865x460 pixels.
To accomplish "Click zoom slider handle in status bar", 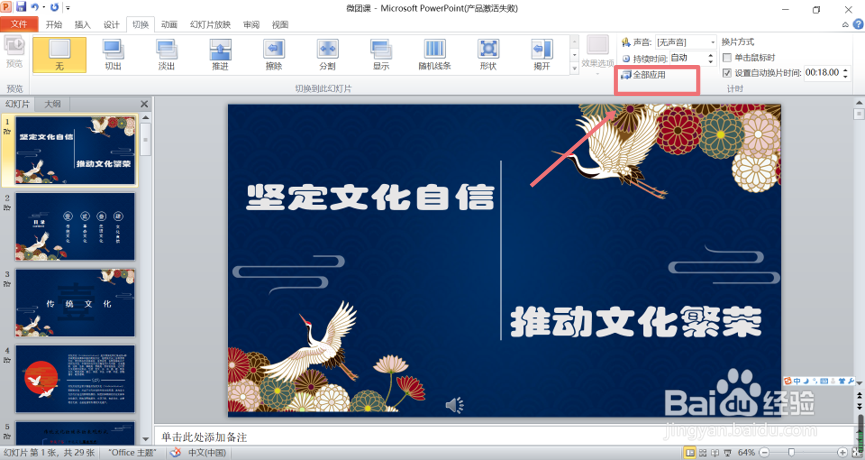I will 791,452.
